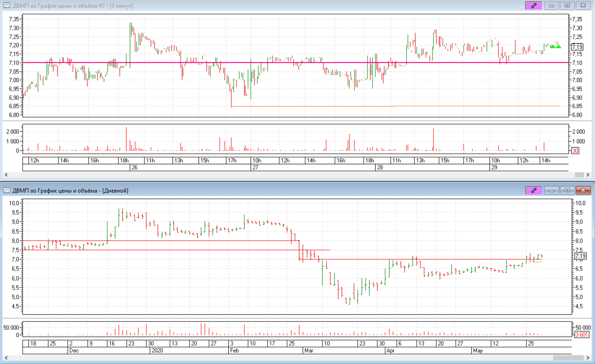Click the chart icon in the daily window title
595x364 pixels.
point(7,190)
